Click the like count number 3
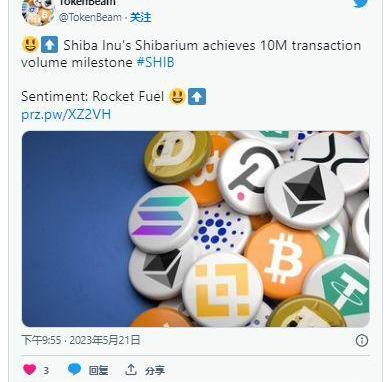 point(46,370)
